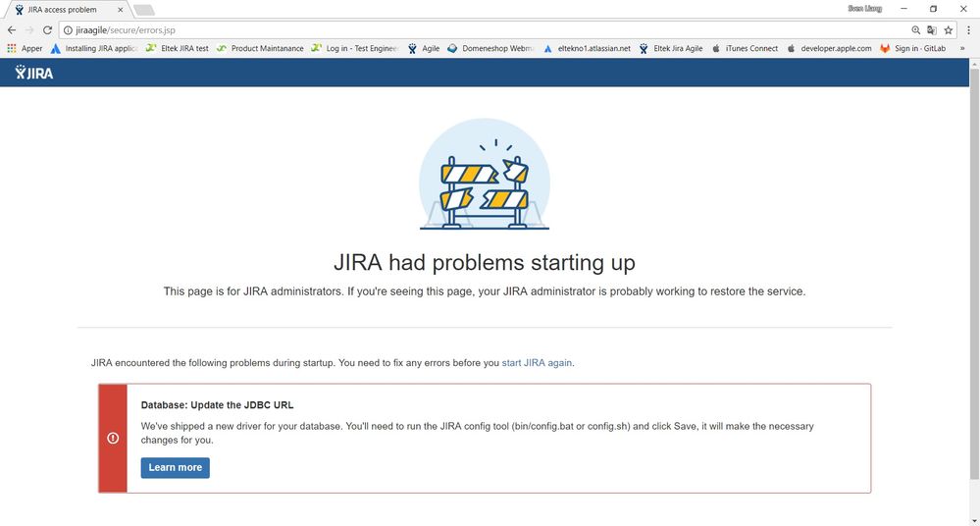The image size is (980, 526).
Task: Open a new browser tab
Action: pos(144,10)
